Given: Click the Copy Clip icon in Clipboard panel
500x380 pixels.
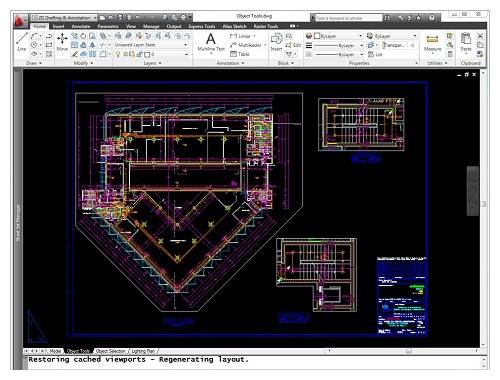Looking at the screenshot, I should point(480,45).
